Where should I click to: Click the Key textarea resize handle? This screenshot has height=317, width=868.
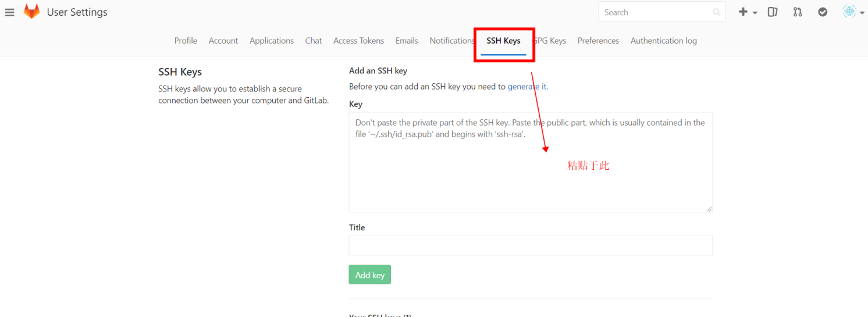[709, 209]
